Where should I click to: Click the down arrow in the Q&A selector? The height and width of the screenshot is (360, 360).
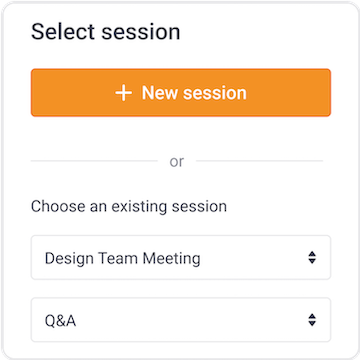point(312,323)
